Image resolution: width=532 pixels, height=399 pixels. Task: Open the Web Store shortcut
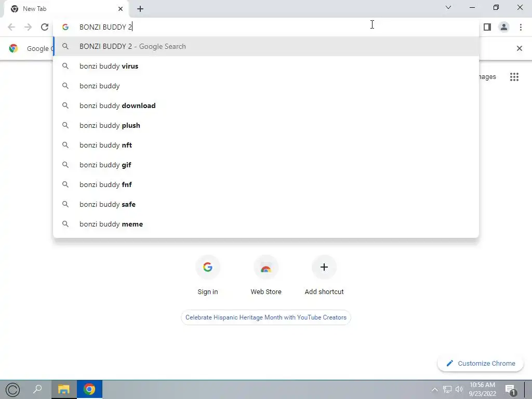266,275
